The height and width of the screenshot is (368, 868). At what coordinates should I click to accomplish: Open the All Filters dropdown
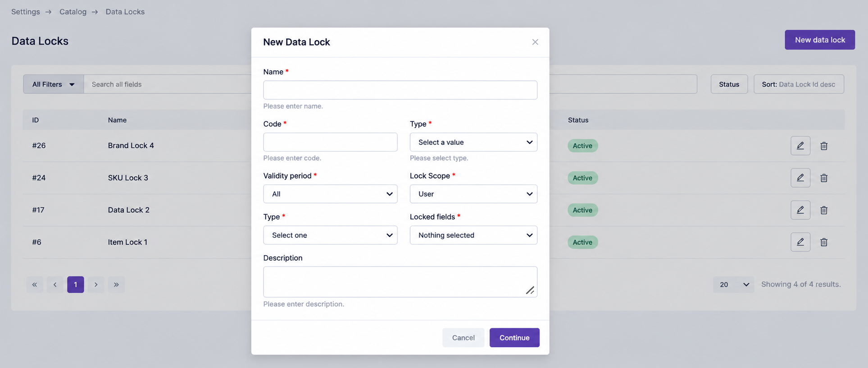pyautogui.click(x=54, y=84)
